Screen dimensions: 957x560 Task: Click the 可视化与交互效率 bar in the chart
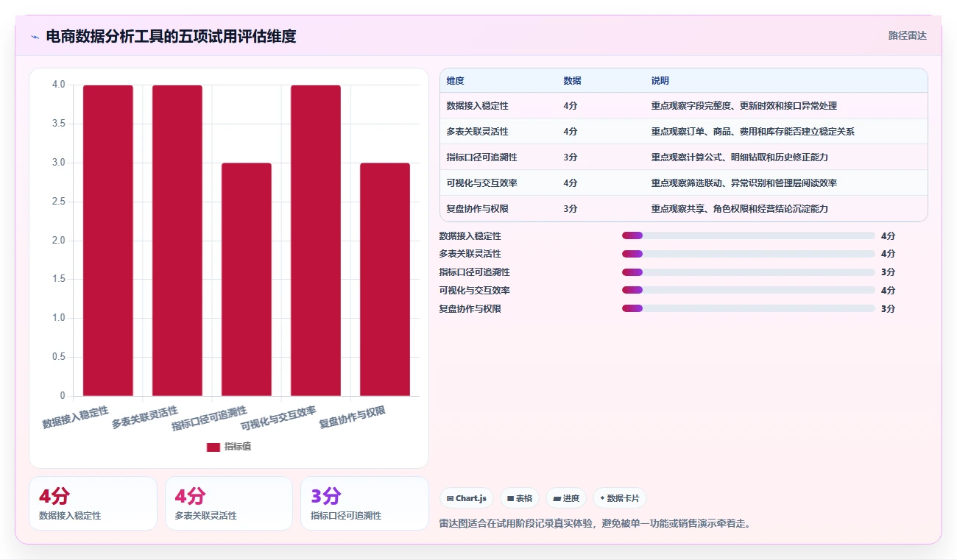point(316,241)
